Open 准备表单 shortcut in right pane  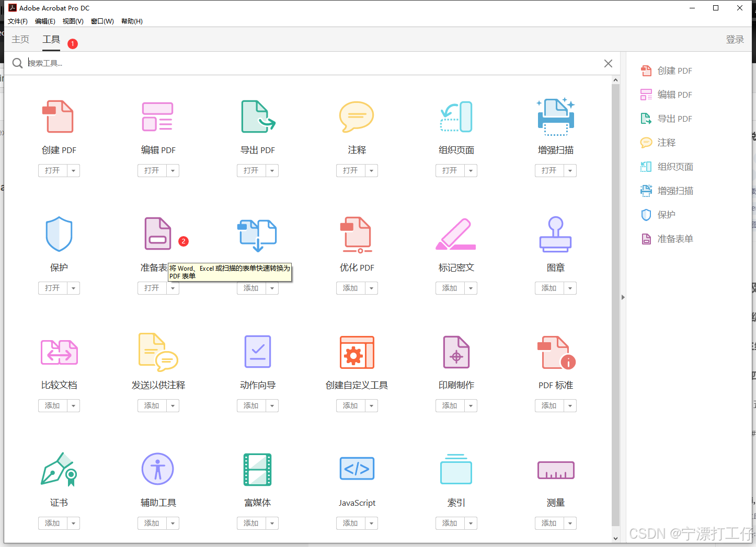coord(667,239)
